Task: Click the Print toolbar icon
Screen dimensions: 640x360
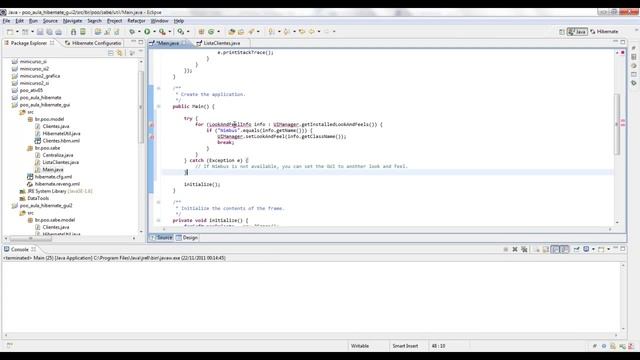Action: point(58,31)
